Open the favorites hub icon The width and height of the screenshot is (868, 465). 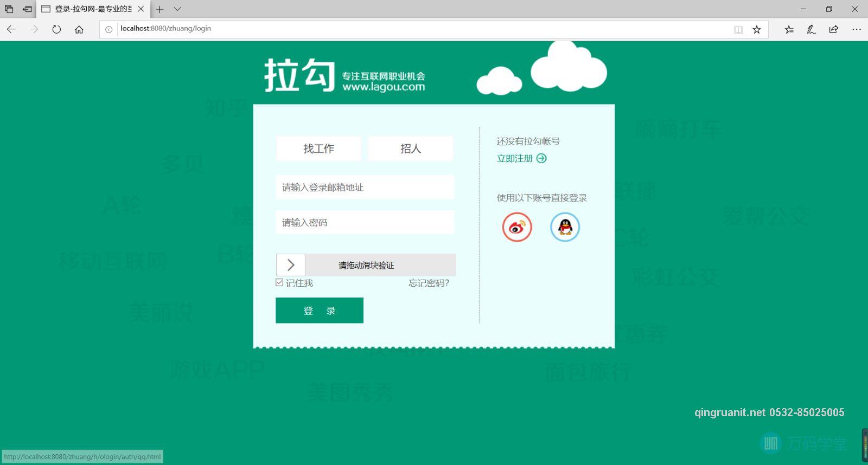[789, 29]
